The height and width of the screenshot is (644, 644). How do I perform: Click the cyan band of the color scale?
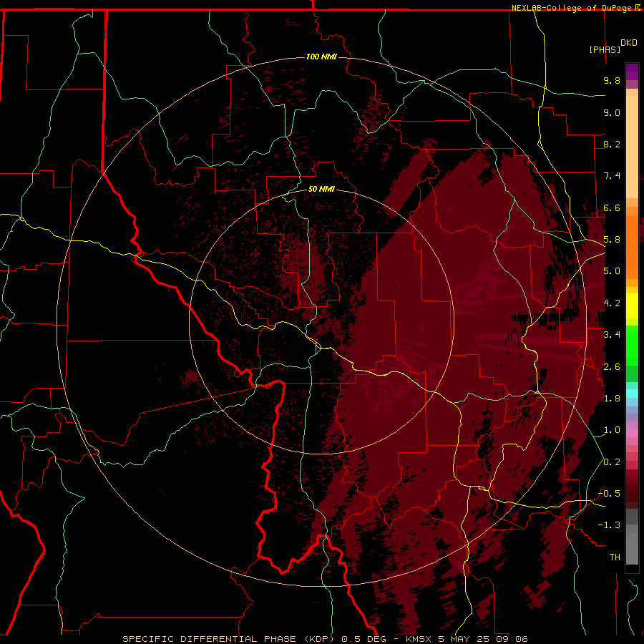click(632, 393)
